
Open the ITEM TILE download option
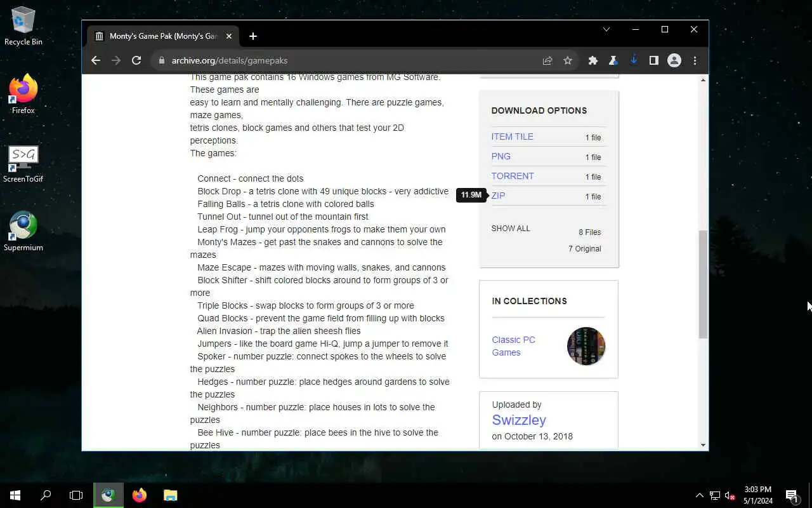pos(512,137)
